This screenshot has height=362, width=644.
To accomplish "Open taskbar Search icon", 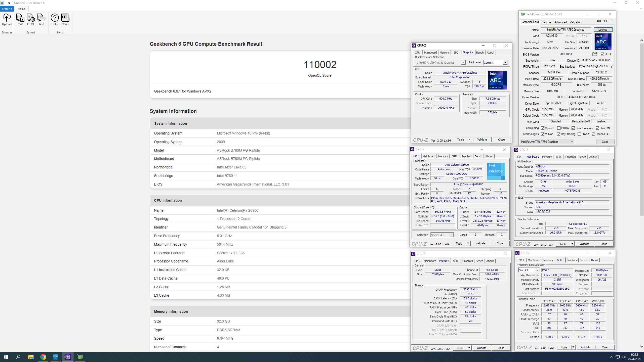I will 18,357.
